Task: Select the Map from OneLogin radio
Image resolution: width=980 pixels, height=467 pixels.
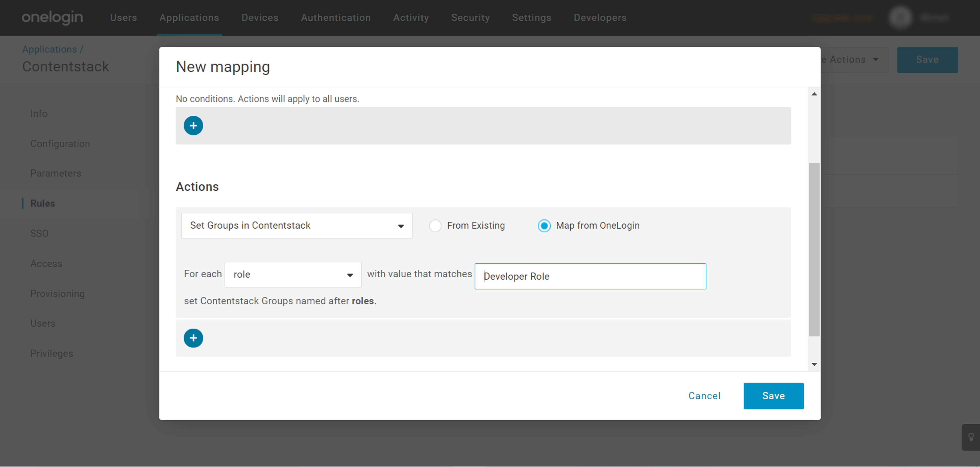Action: click(x=544, y=226)
